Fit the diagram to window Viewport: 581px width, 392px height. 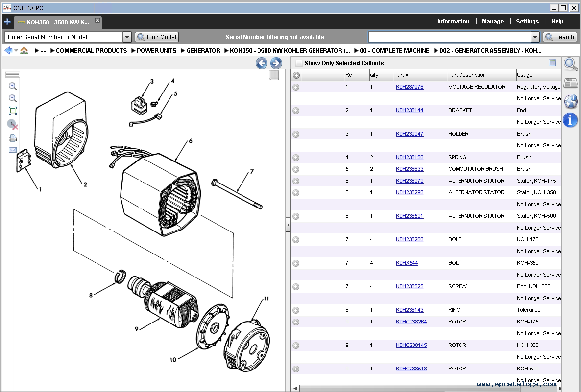coord(13,111)
